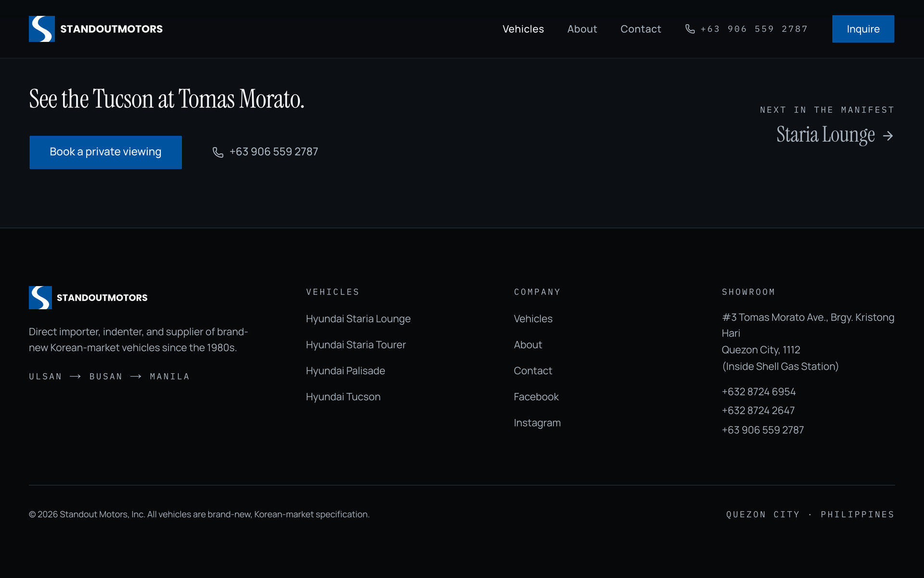The height and width of the screenshot is (578, 924).
Task: Click the '© 2026 Standout Motors' copyright text
Action: click(199, 514)
